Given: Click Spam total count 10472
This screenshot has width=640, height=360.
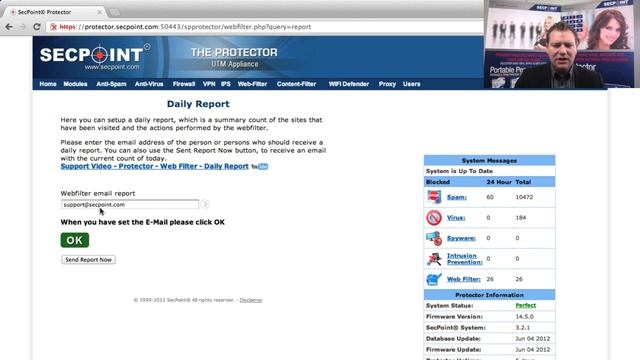Looking at the screenshot, I should tap(524, 197).
